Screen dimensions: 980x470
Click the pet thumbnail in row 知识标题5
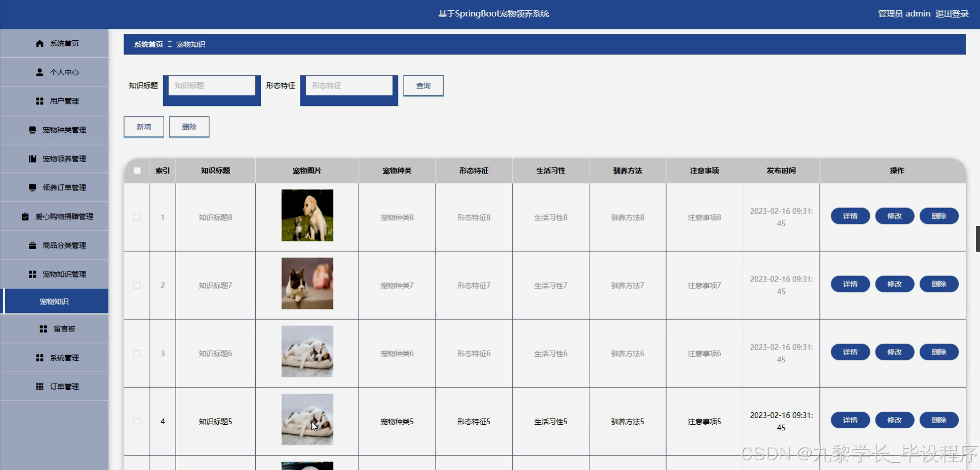[307, 419]
